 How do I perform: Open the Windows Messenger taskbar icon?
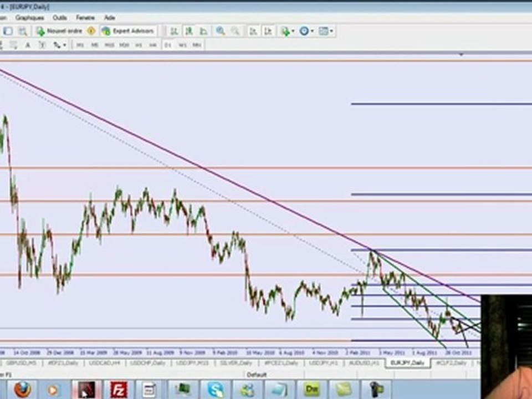pyautogui.click(x=247, y=390)
